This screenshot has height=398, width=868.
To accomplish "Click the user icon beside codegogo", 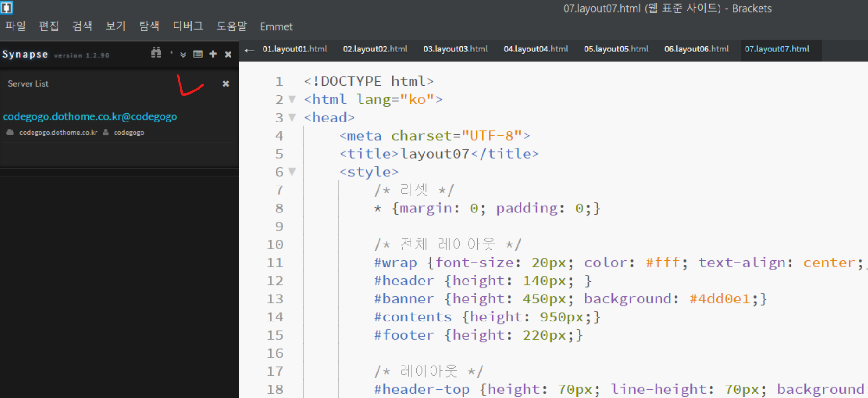I will coord(106,132).
